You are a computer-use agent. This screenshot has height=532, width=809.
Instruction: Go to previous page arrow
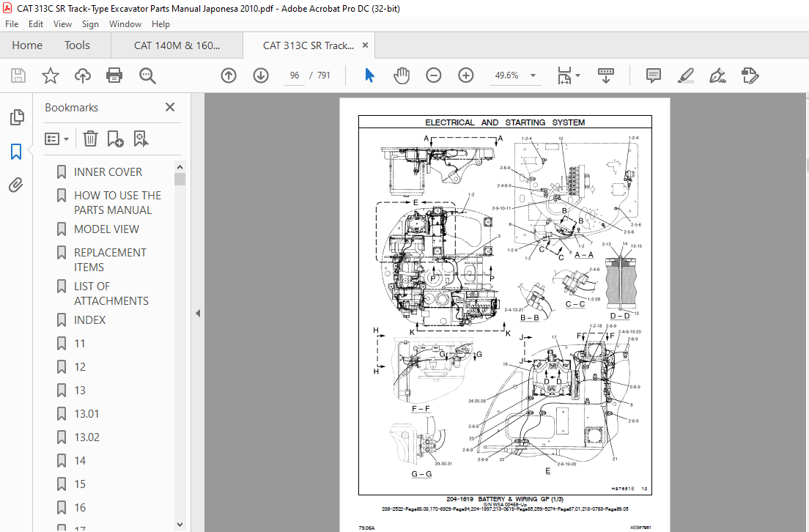point(229,76)
